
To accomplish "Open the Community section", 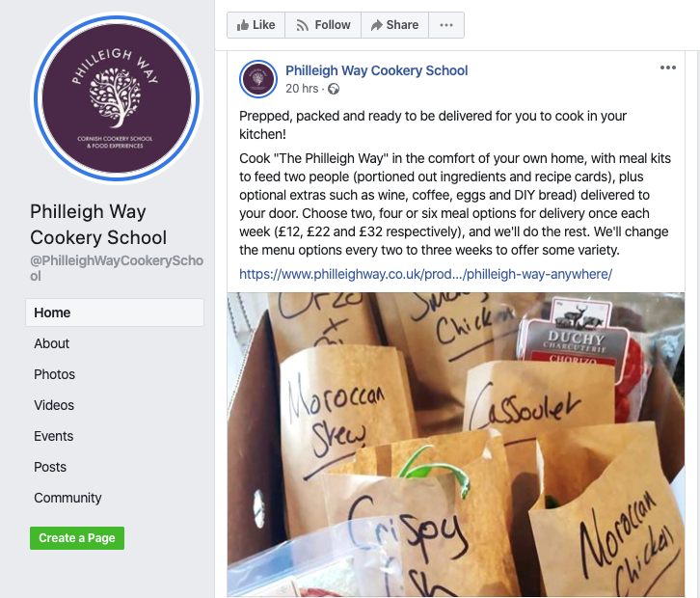I will pos(67,498).
